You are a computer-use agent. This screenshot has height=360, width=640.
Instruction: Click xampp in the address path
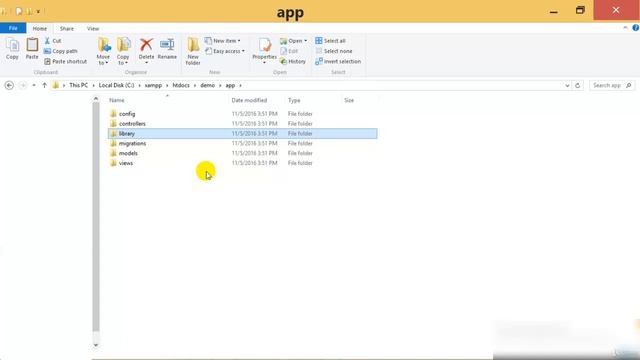pos(153,85)
